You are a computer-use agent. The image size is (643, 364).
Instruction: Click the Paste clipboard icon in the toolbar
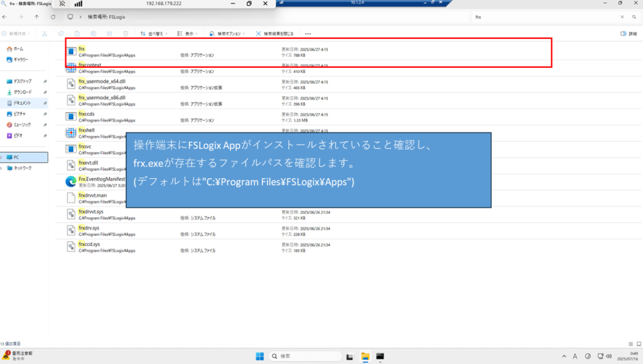click(x=77, y=34)
